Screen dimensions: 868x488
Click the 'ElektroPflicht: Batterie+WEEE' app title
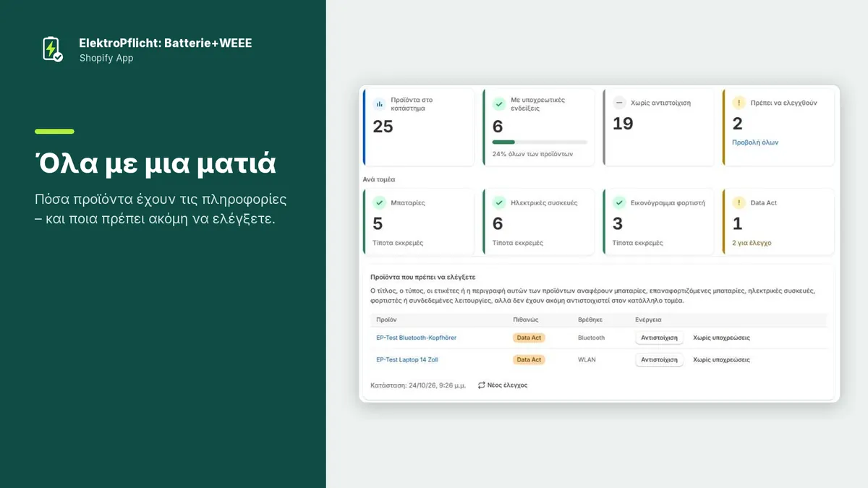(x=166, y=43)
